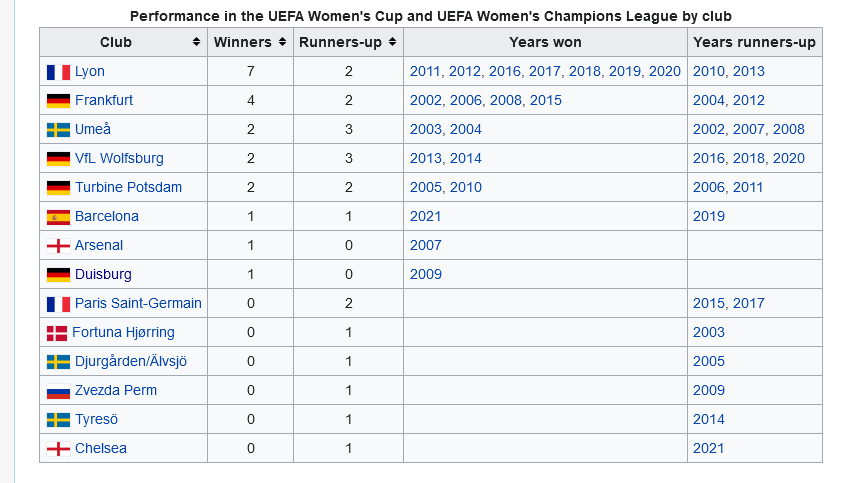Open Frankfurt's 2002 winning year link
Image resolution: width=849 pixels, height=483 pixels.
coord(426,100)
